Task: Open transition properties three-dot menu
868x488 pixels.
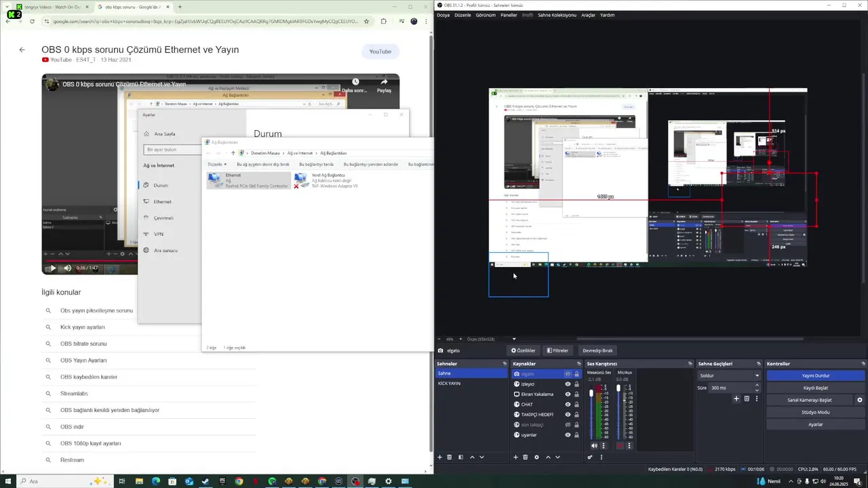Action: click(x=756, y=399)
